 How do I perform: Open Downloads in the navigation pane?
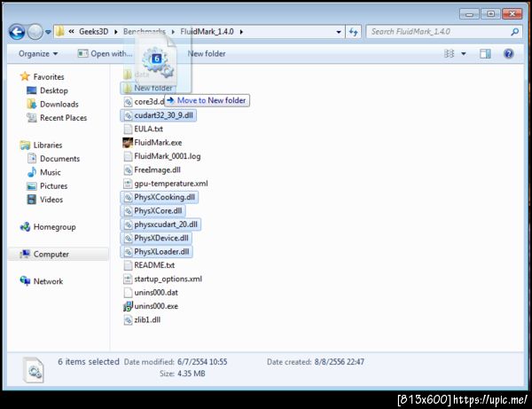(x=59, y=104)
